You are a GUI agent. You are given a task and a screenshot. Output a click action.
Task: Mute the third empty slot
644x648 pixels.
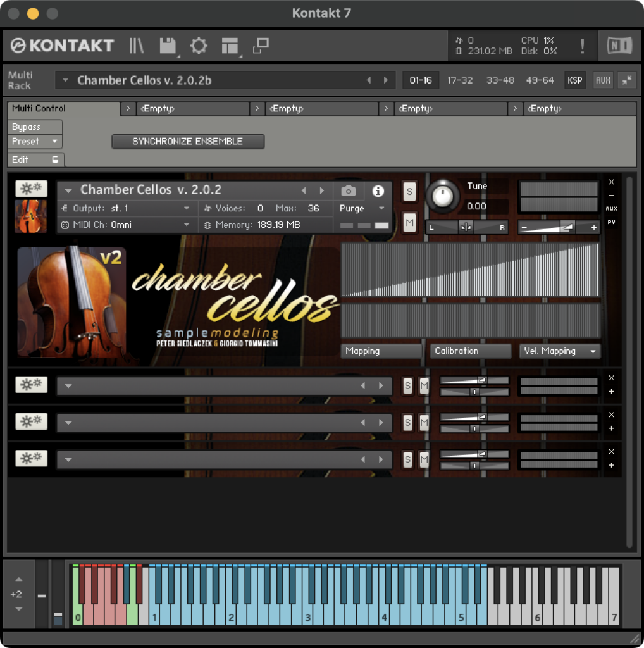[x=424, y=459]
